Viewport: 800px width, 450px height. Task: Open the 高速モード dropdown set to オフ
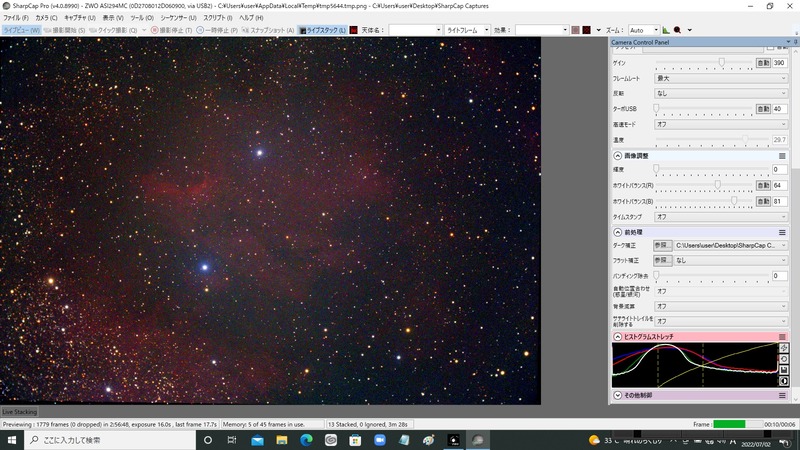click(721, 124)
